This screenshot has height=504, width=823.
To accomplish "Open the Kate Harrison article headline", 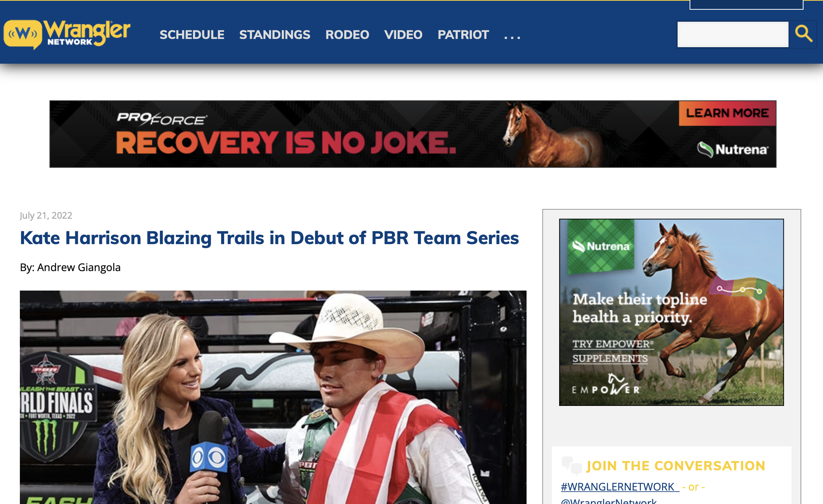I will (269, 238).
